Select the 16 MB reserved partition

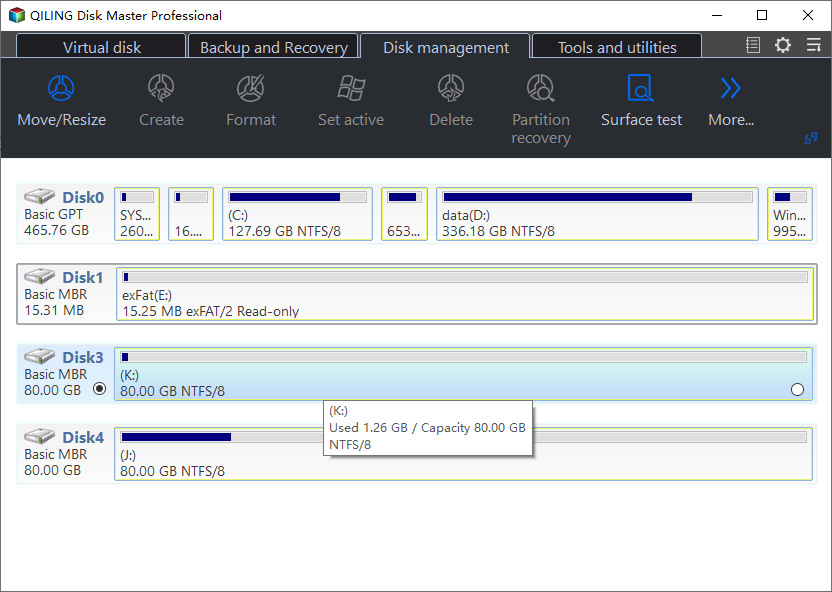pos(191,214)
